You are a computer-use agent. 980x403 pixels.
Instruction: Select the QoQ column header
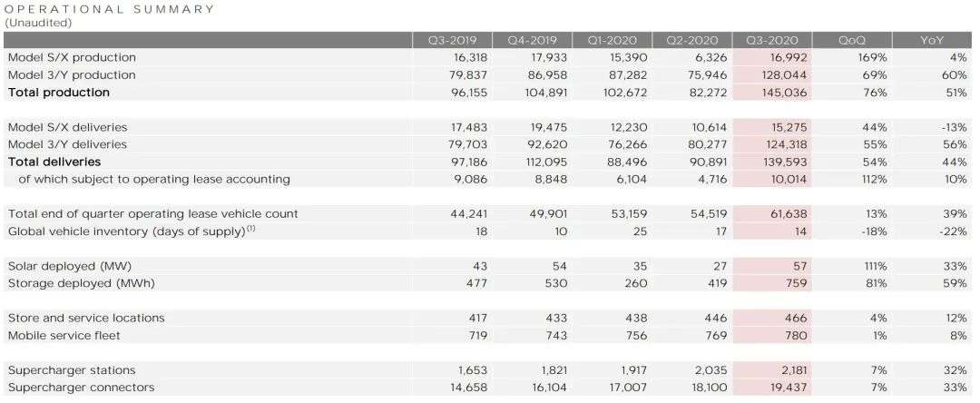(852, 41)
